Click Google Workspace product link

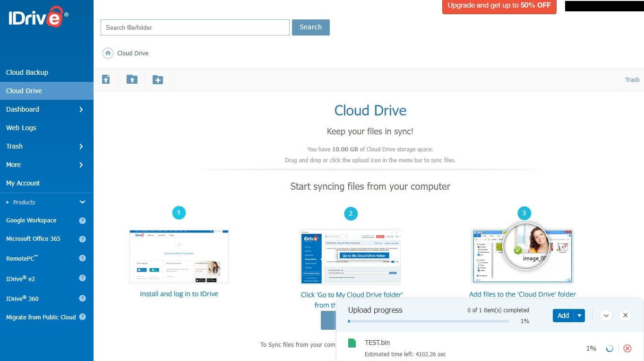[x=31, y=220]
